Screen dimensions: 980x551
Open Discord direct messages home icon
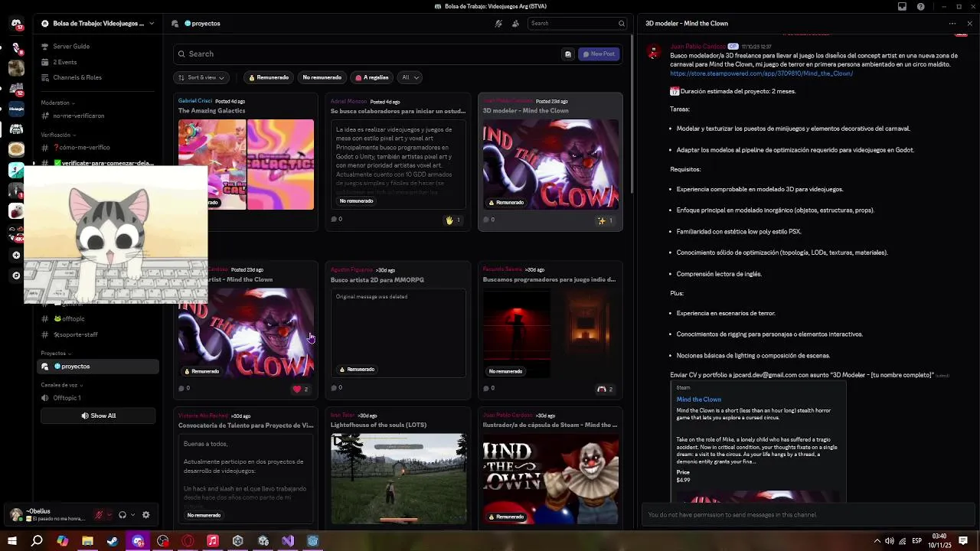point(16,24)
